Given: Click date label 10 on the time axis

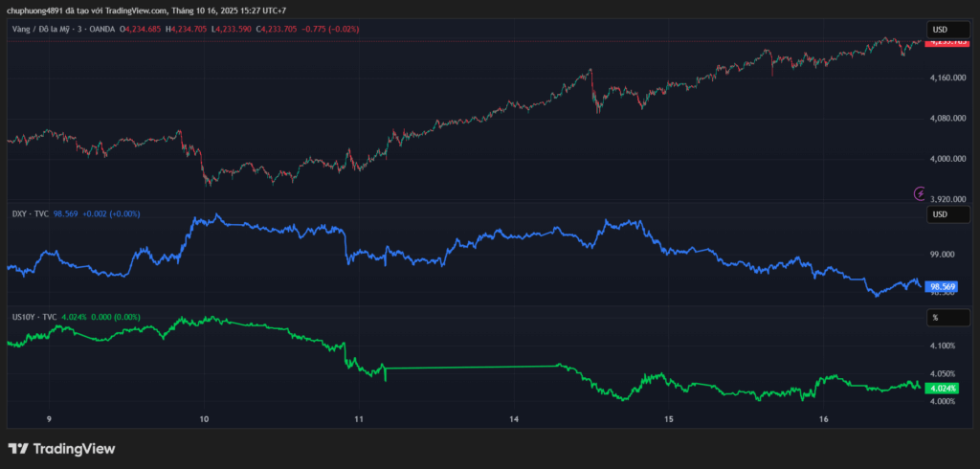Looking at the screenshot, I should click(x=204, y=419).
